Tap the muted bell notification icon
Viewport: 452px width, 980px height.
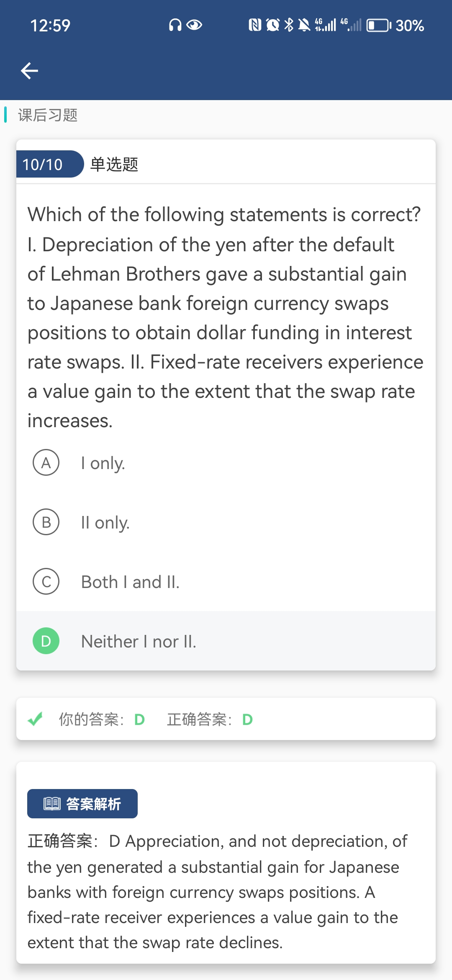click(x=304, y=26)
